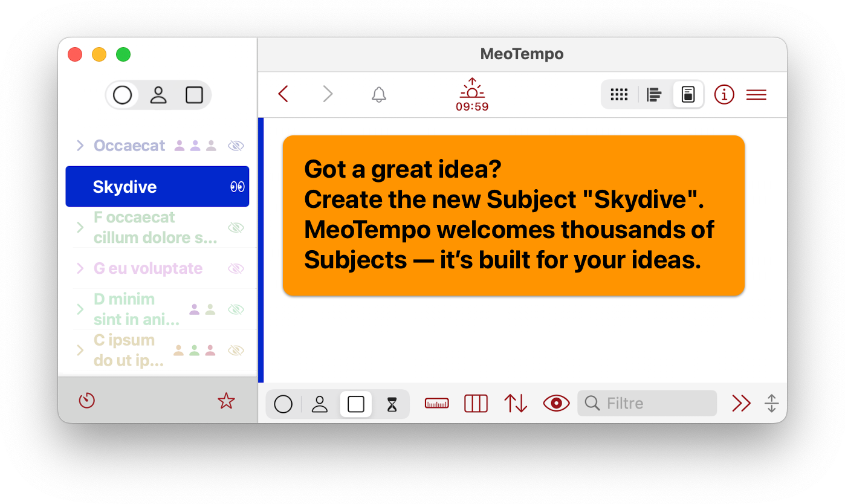Expand the G eu voluptate item

(x=80, y=268)
